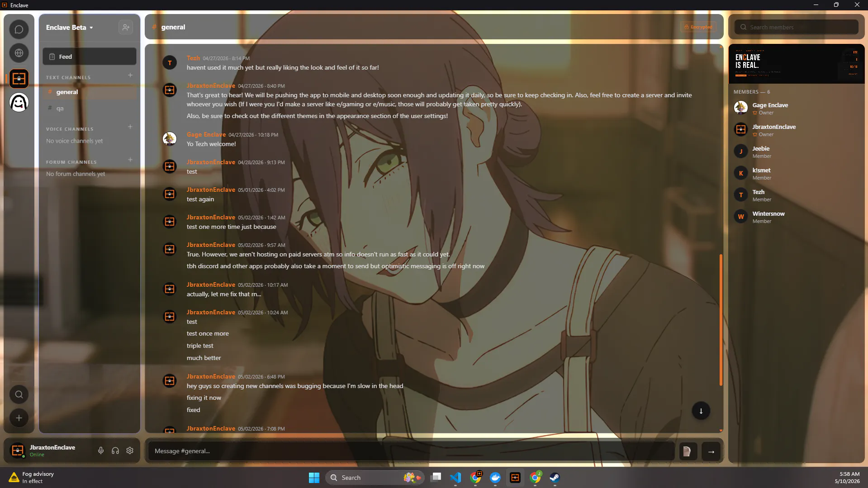
Task: Open the globe discover servers icon
Action: click(19, 53)
